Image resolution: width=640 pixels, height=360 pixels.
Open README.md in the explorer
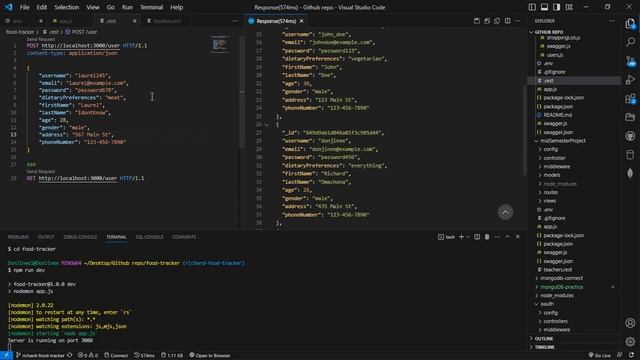click(558, 115)
